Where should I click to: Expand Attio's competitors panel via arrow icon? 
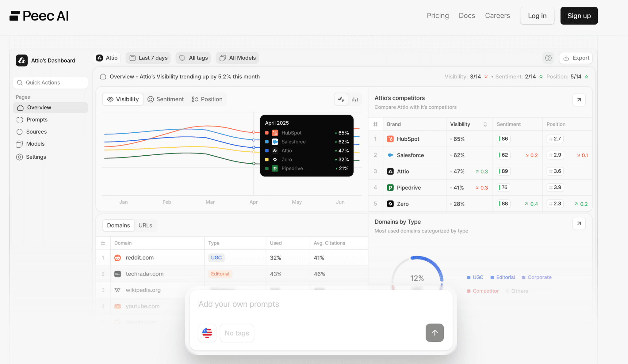579,100
